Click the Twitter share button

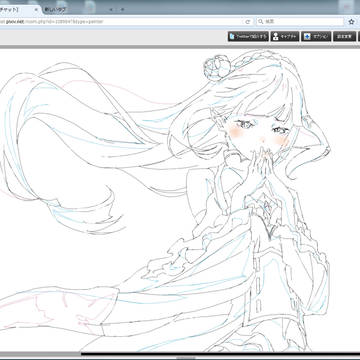[x=248, y=36]
